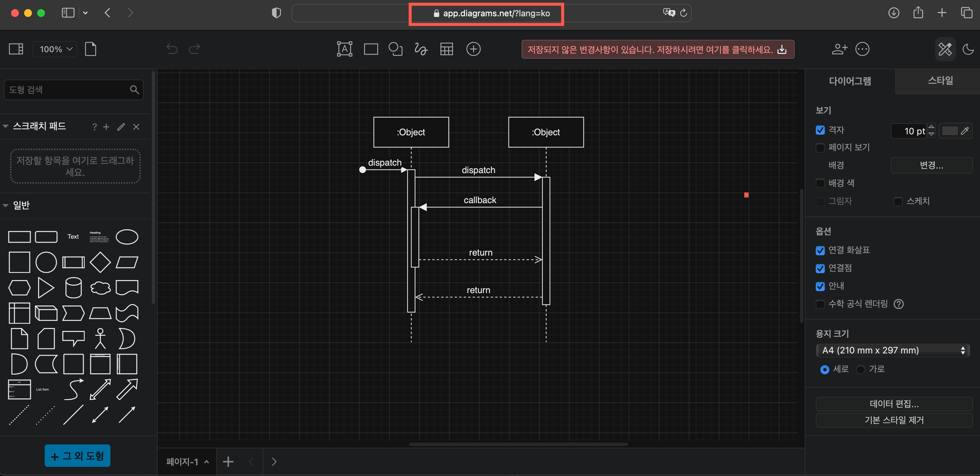This screenshot has height=476, width=980.
Task: Open the 100% zoom dropdown
Action: coord(54,49)
